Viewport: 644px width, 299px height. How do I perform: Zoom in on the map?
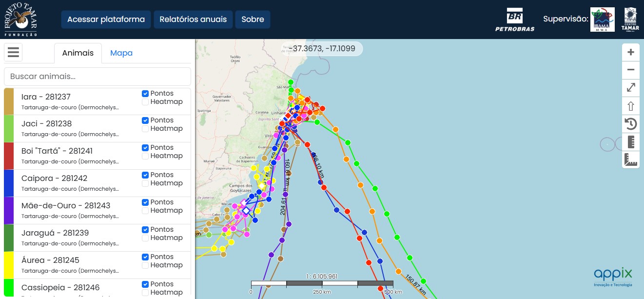[630, 52]
